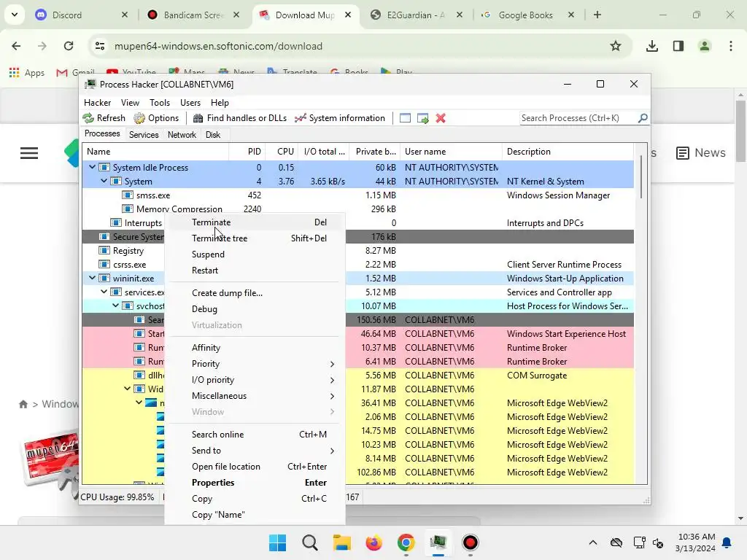
Task: Click the find window and thread icon
Action: (422, 118)
